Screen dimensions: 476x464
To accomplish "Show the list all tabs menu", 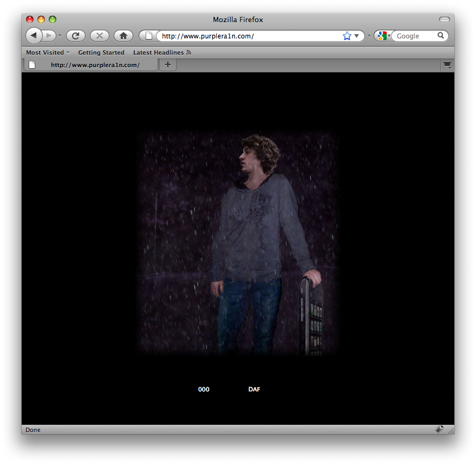I will tap(447, 65).
